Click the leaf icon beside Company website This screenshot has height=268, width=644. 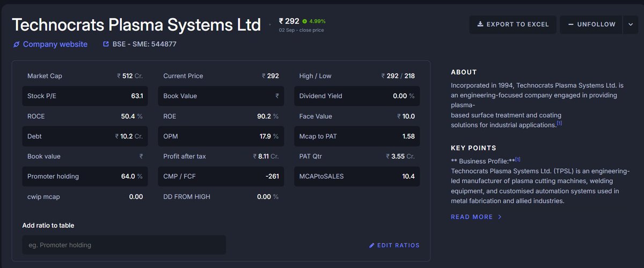[16, 44]
